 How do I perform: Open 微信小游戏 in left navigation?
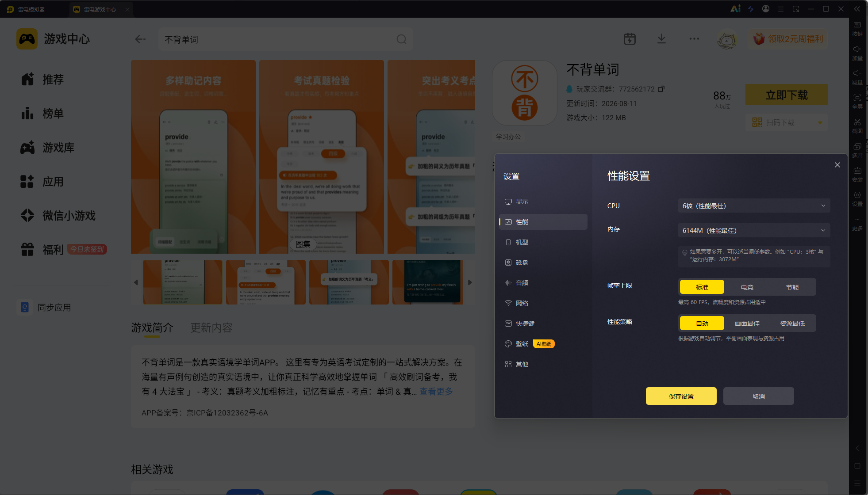tap(58, 216)
